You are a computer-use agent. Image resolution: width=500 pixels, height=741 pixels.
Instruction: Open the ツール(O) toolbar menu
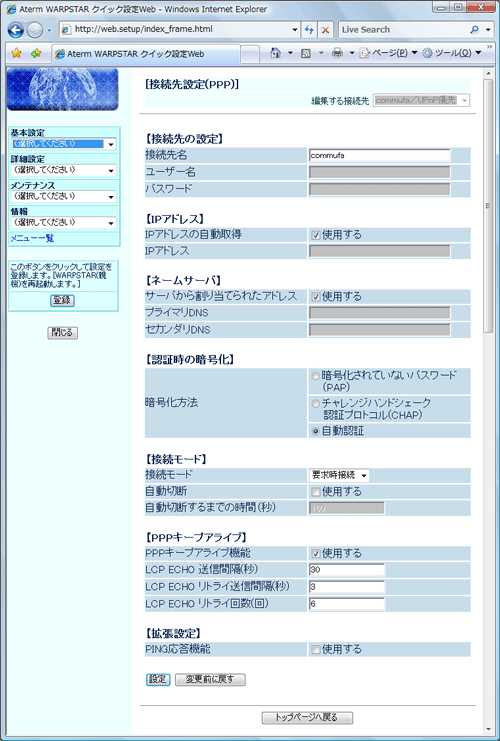pyautogui.click(x=452, y=53)
